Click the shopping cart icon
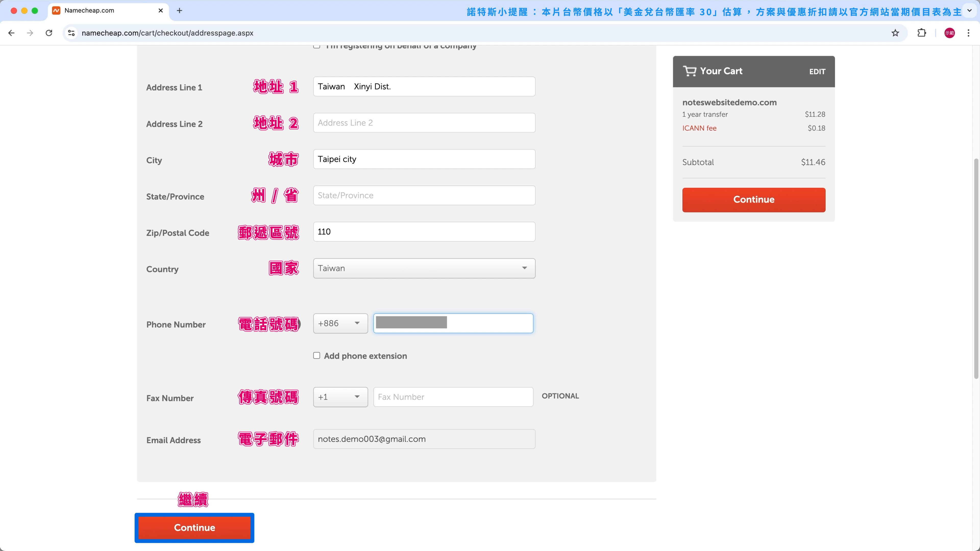Screen dimensions: 980x551 tap(689, 71)
